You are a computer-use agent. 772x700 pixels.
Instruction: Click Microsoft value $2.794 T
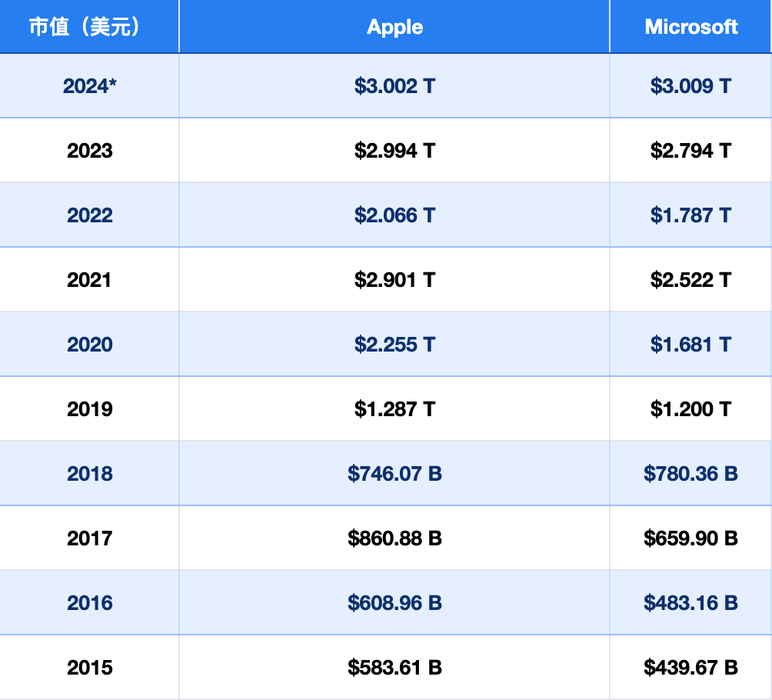coord(690,150)
